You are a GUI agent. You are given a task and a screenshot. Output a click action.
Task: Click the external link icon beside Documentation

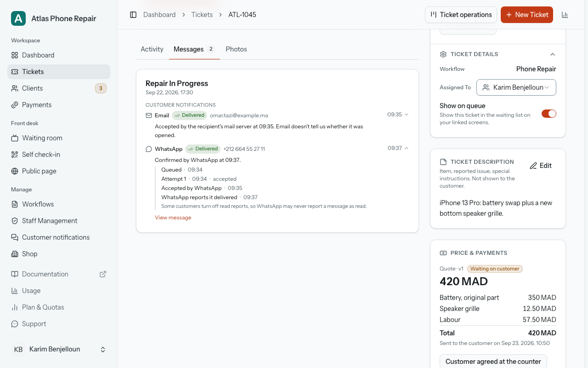pos(103,274)
